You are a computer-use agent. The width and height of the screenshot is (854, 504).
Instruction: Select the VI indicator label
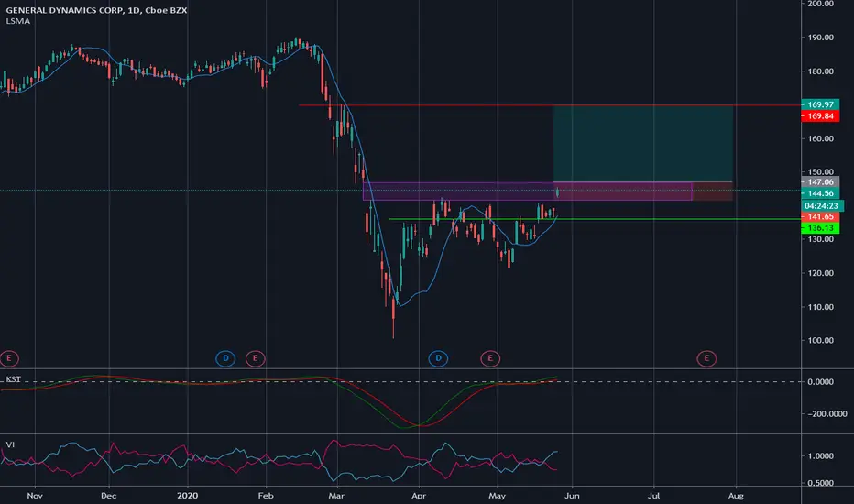point(10,444)
